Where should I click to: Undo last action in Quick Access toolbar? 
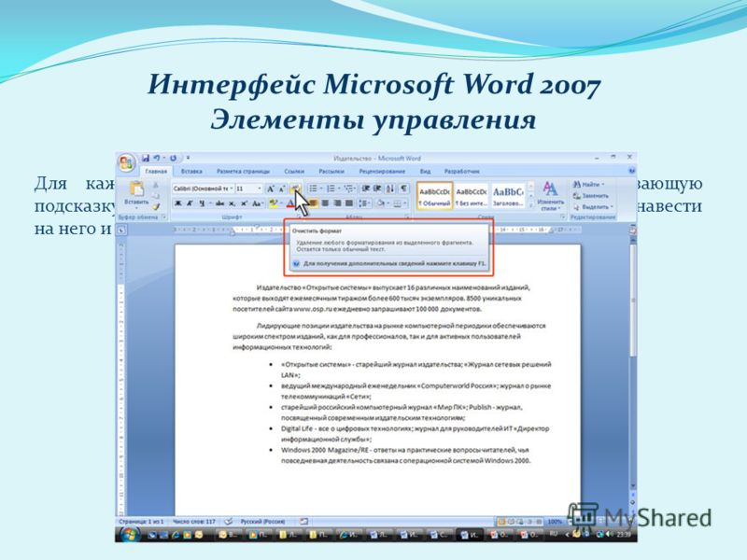157,158
